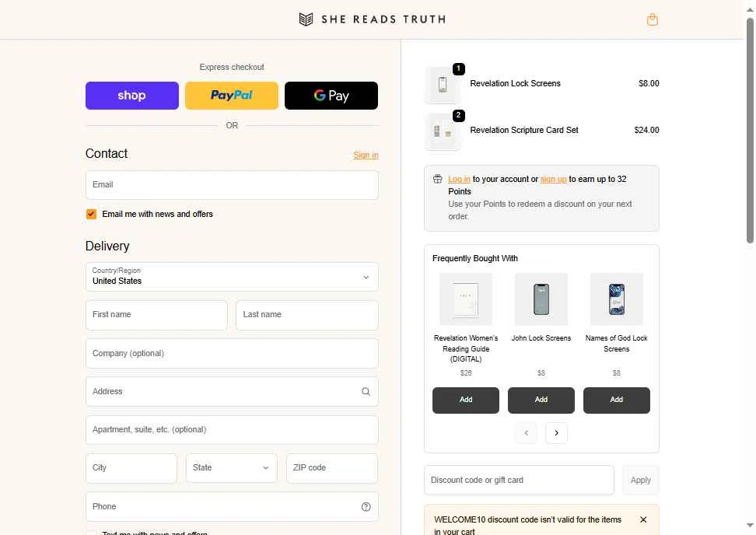Uncheck Email me with news and offers
Viewport: 756px width, 535px height.
(91, 214)
